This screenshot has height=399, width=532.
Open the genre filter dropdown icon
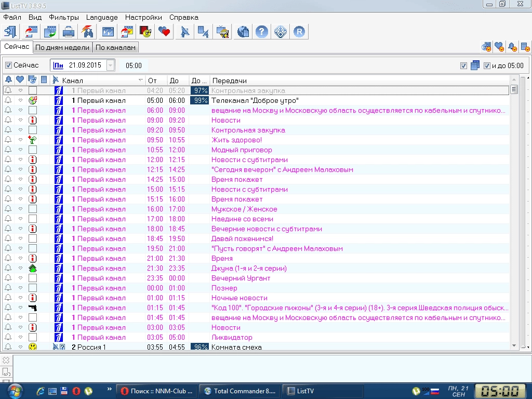click(x=486, y=47)
